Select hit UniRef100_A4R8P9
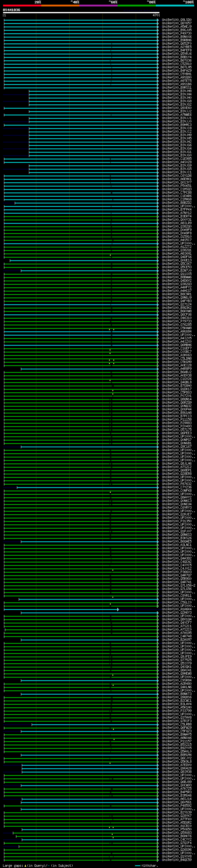The height and width of the screenshot is (868, 197). tap(177, 369)
